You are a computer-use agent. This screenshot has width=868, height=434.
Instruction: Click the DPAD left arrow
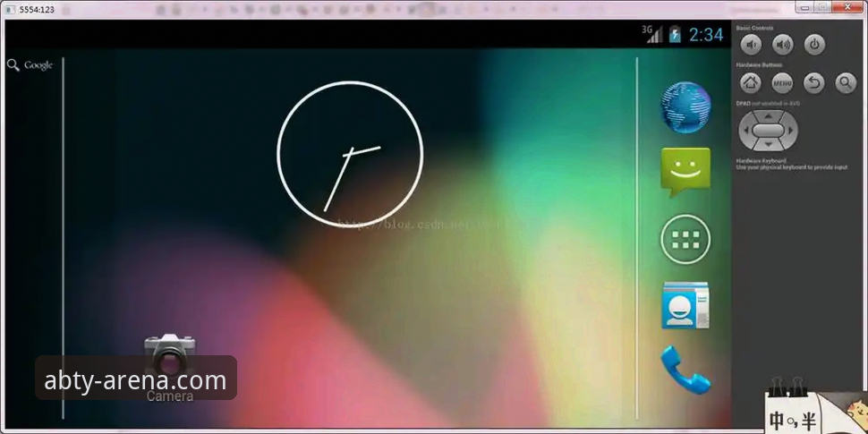(x=745, y=131)
